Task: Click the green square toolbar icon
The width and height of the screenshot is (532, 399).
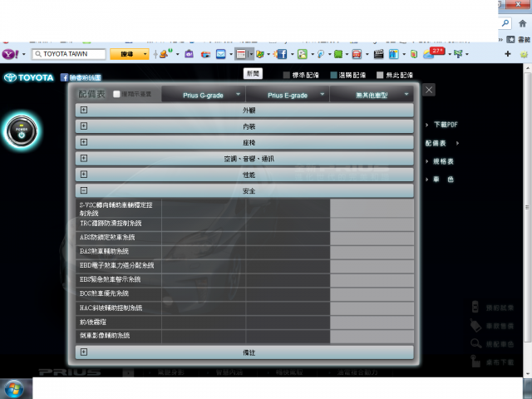Action: [338, 54]
